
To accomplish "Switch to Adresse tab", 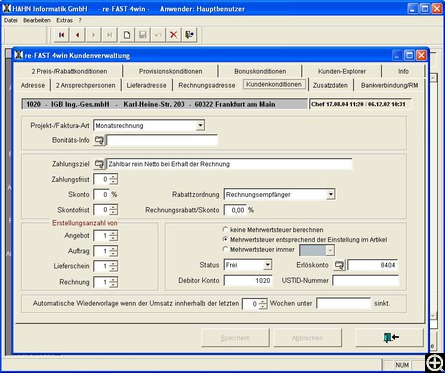I will pyautogui.click(x=33, y=85).
